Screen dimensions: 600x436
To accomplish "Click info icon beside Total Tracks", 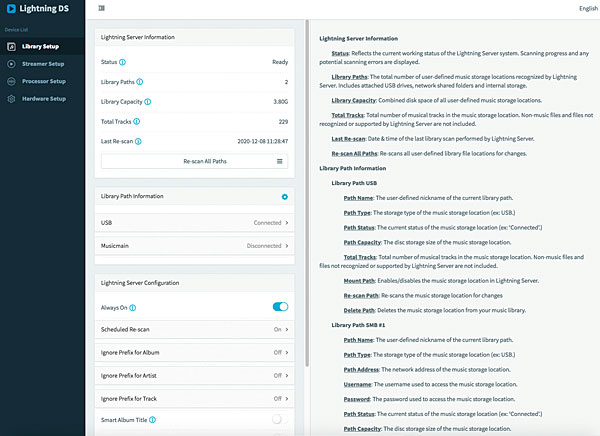I will pyautogui.click(x=137, y=122).
